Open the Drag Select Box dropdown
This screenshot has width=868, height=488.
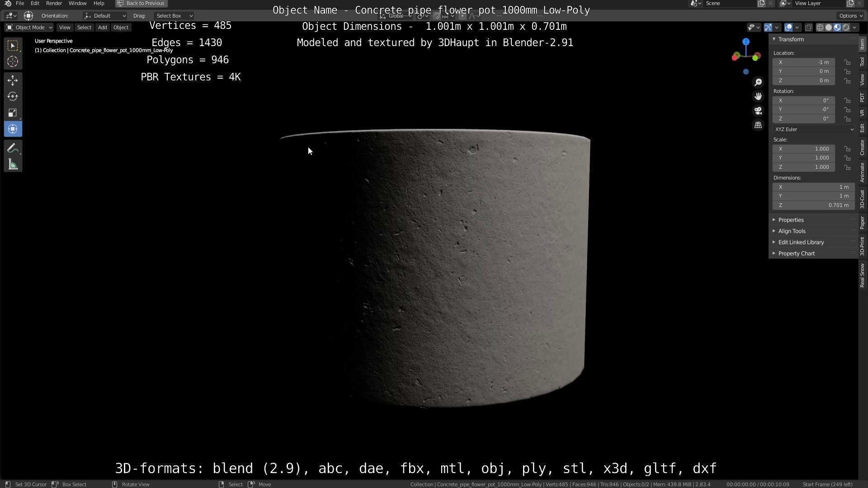pyautogui.click(x=174, y=16)
